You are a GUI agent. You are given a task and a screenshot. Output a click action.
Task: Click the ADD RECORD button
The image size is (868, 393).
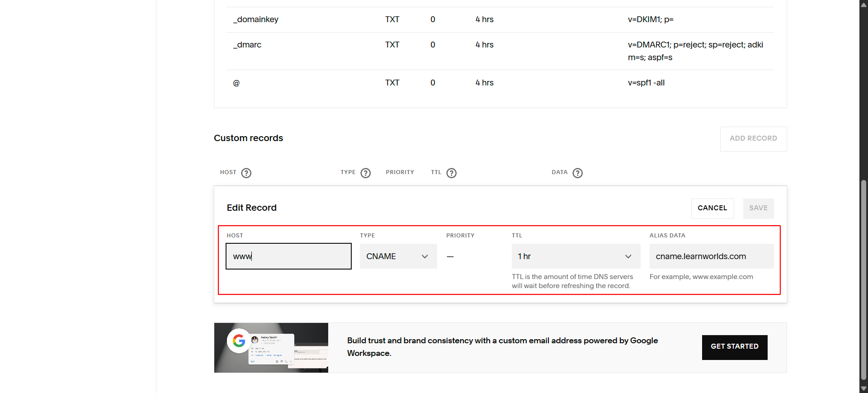click(x=754, y=138)
